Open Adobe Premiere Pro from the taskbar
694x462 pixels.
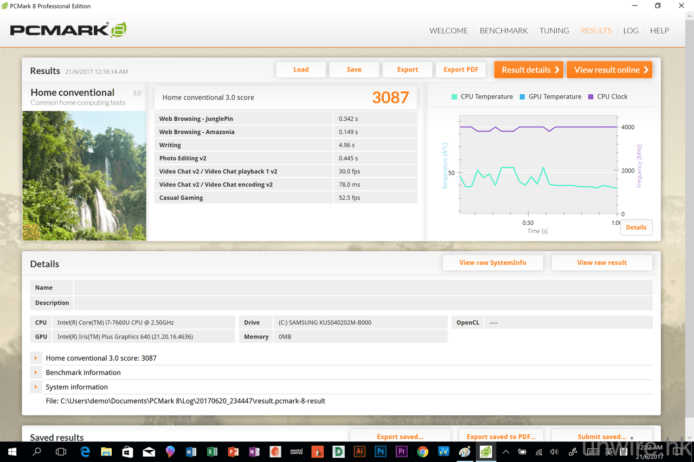tap(402, 452)
